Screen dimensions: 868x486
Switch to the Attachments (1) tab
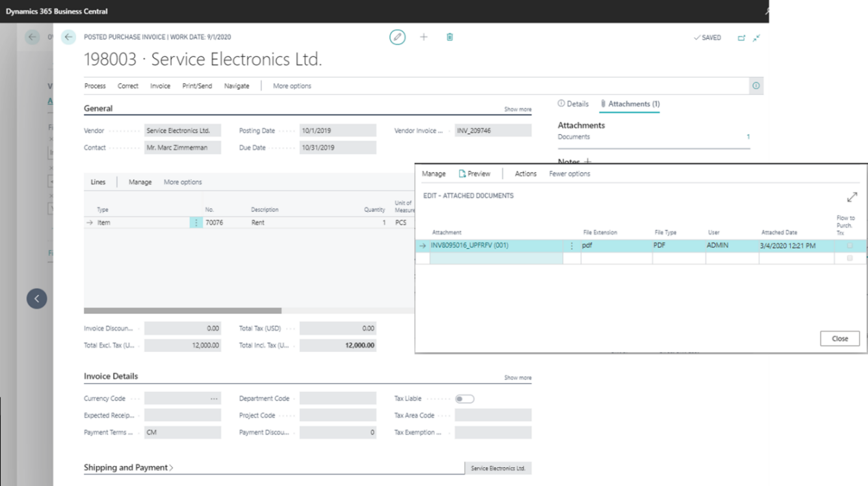[629, 104]
